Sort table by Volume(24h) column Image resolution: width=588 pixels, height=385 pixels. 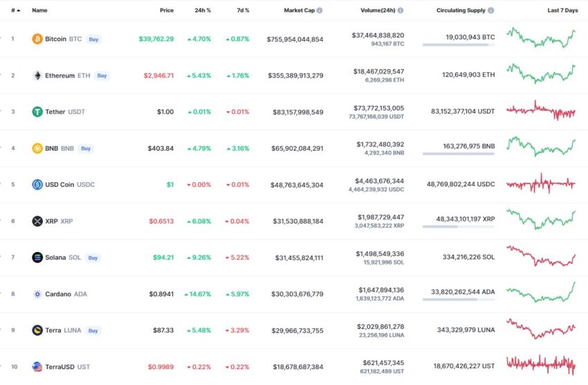(378, 10)
